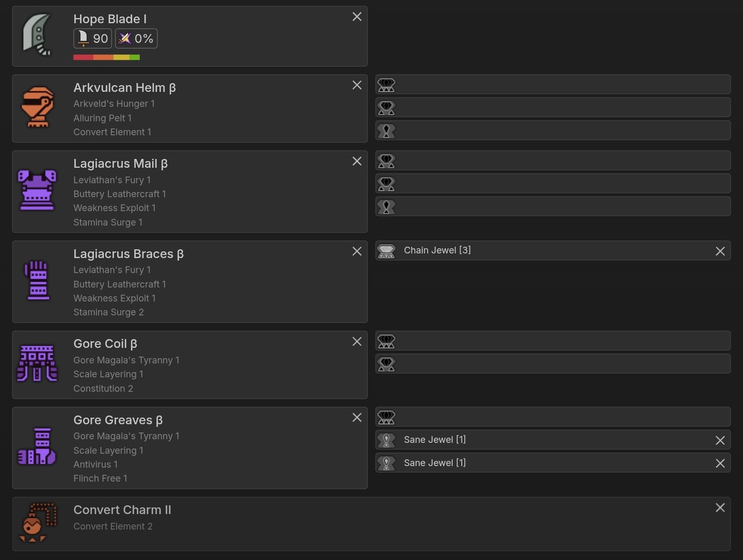Click the lower Sane Jewel [1] slot icon
Screen dimensions: 743x560
point(386,463)
